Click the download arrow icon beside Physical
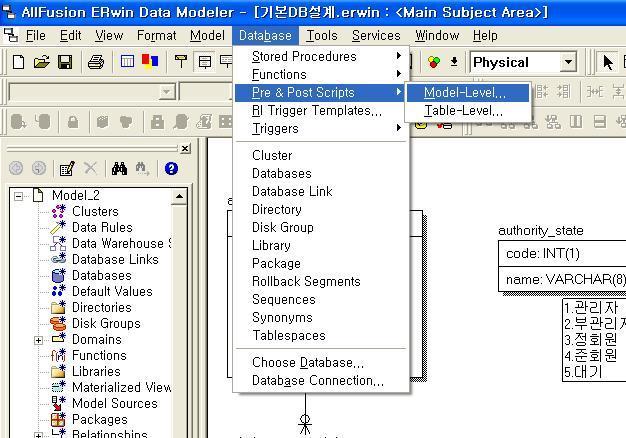This screenshot has height=438, width=626. 454,62
